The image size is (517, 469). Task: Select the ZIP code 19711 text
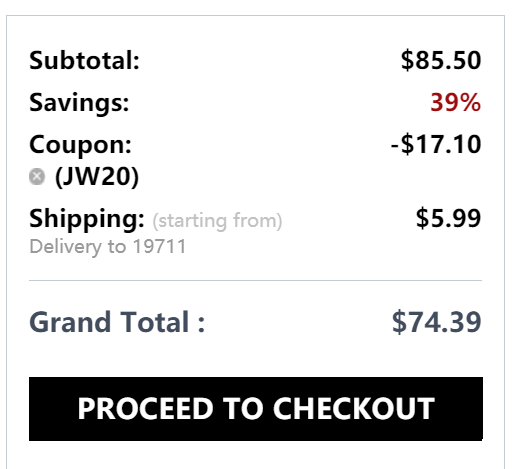point(159,246)
